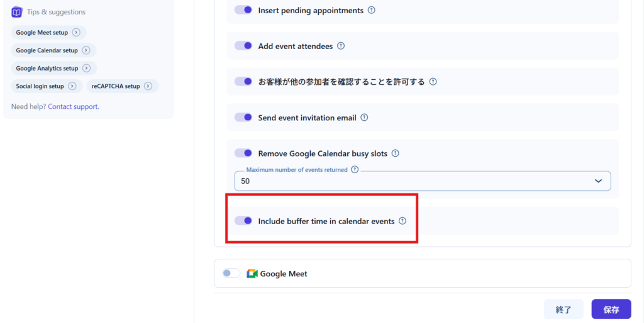This screenshot has width=644, height=323.
Task: Click help icon for Maximum number of events returned
Action: 355,169
